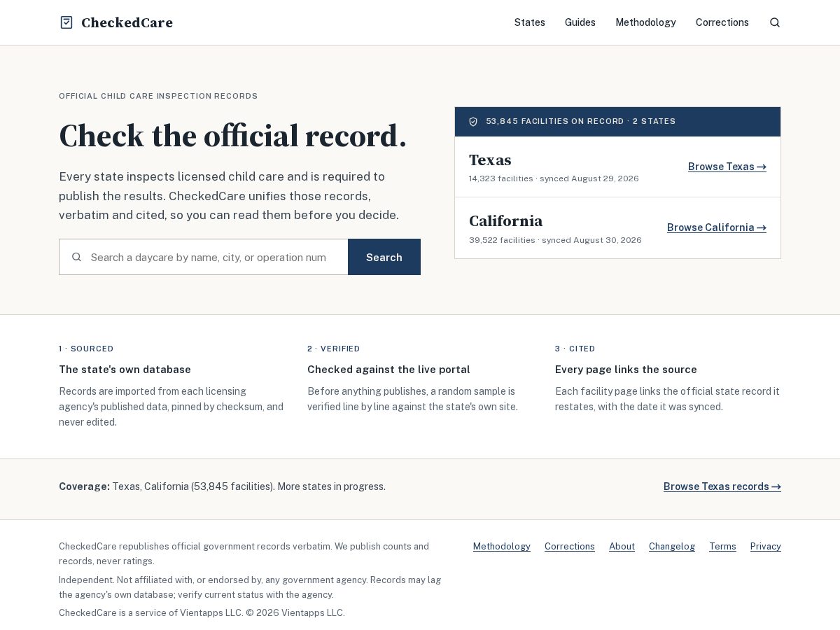Open the footer Methodology link
This screenshot has width=840, height=630.
click(502, 547)
